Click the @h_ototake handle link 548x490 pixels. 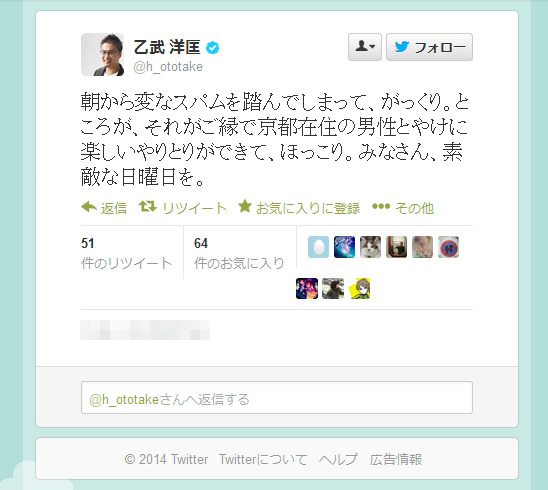(168, 66)
